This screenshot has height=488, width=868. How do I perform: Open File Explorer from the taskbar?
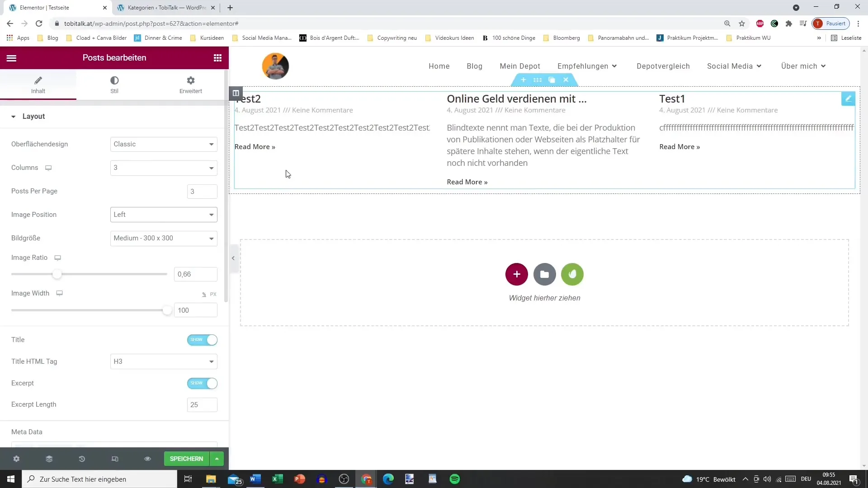211,479
